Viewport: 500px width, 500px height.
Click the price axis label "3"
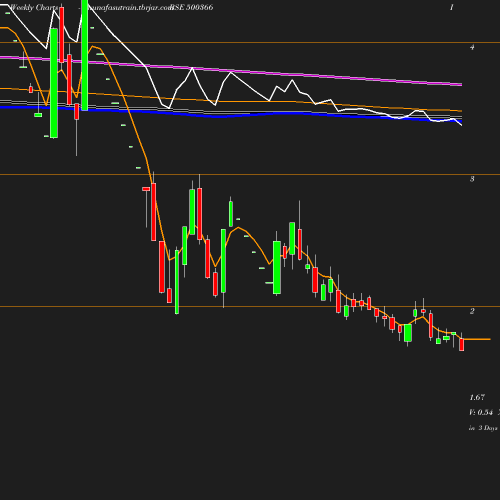[472, 179]
